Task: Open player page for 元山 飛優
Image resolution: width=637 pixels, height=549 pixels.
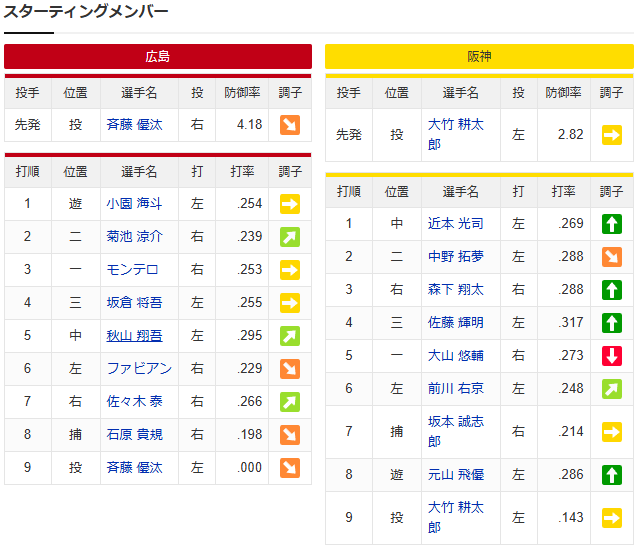Action: tap(456, 474)
